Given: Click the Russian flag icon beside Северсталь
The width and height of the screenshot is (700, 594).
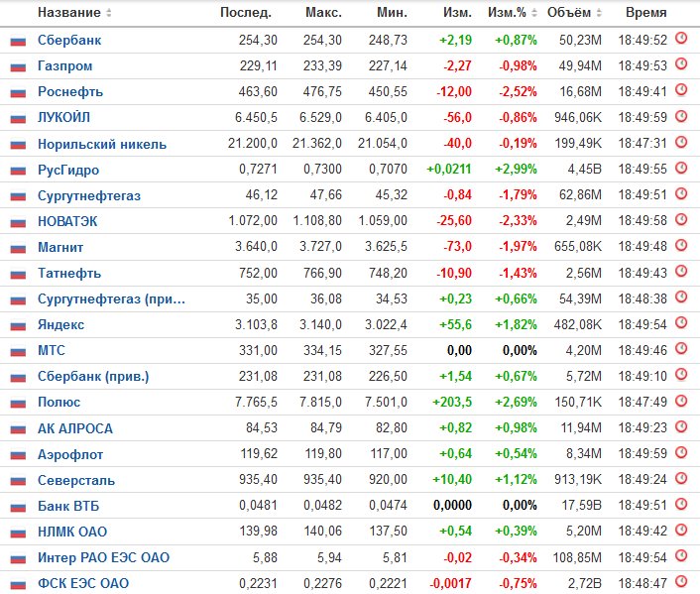Looking at the screenshot, I should coord(18,481).
